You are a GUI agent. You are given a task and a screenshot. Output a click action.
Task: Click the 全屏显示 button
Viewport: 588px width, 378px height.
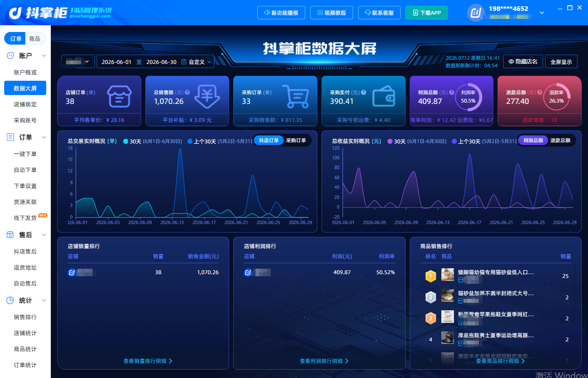coord(561,62)
